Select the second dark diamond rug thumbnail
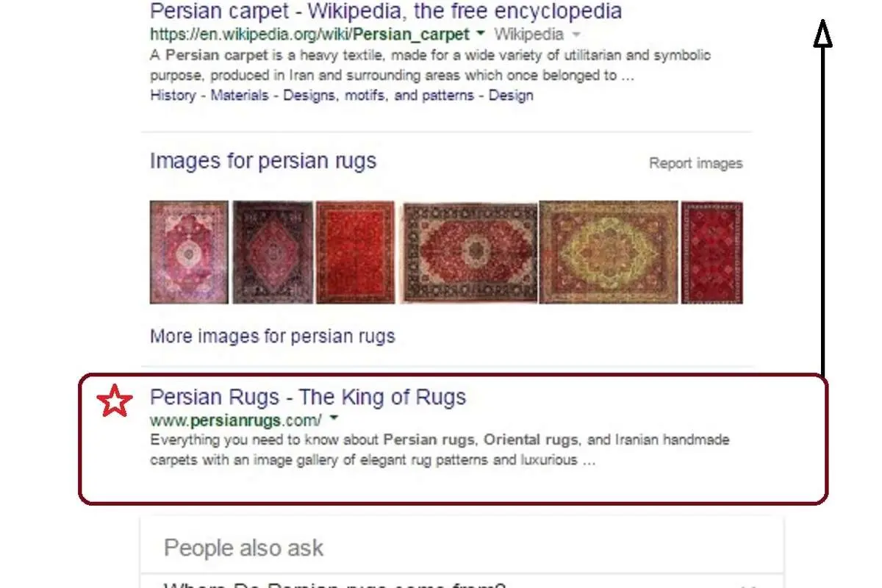882x588 pixels. pos(273,252)
